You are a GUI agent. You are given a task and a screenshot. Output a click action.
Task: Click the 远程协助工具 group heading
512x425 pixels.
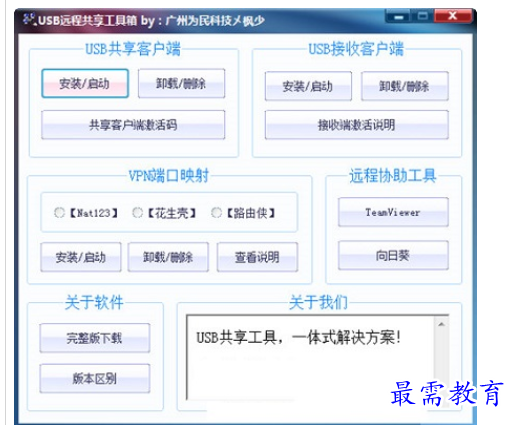point(393,175)
